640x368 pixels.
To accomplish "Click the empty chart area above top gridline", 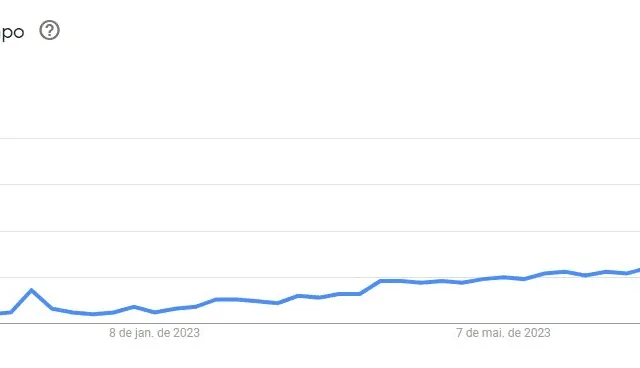I will [x=320, y=90].
